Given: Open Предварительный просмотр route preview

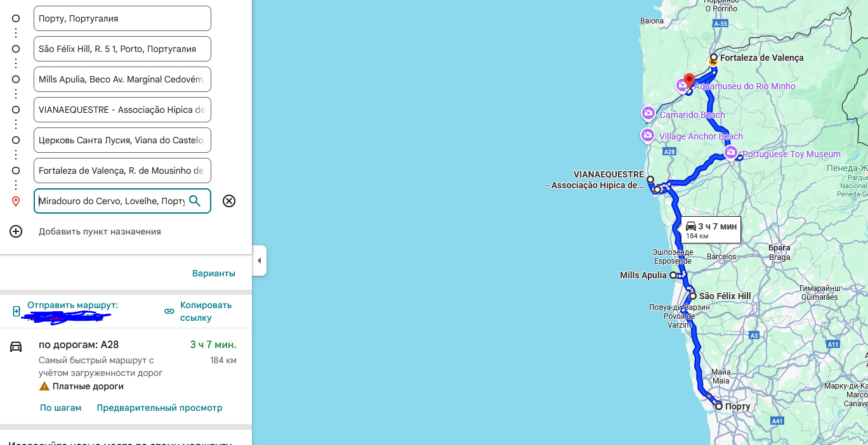Looking at the screenshot, I should point(159,408).
